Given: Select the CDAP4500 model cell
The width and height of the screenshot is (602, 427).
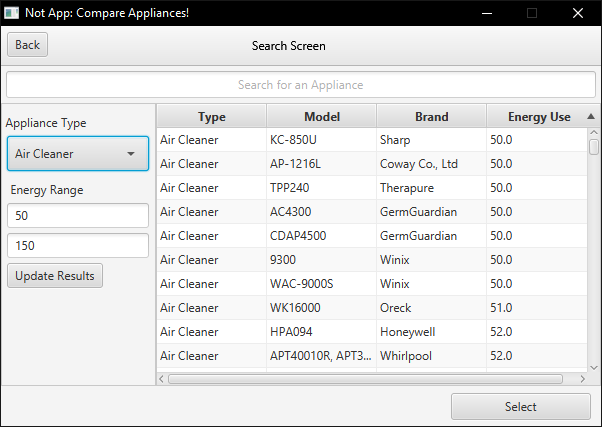Looking at the screenshot, I should click(322, 236).
